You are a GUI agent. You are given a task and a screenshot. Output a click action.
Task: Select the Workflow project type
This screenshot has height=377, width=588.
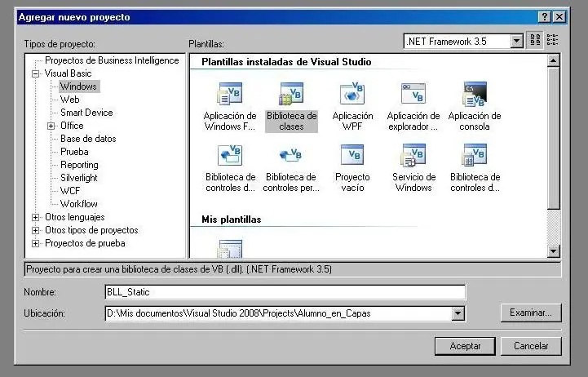79,204
